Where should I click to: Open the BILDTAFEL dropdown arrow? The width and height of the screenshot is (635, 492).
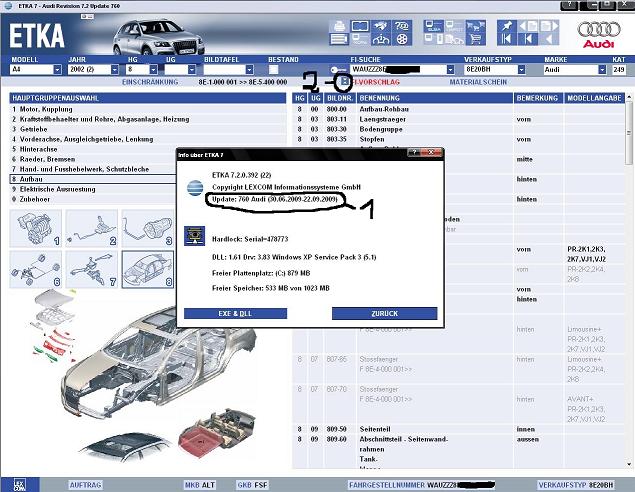[x=249, y=70]
